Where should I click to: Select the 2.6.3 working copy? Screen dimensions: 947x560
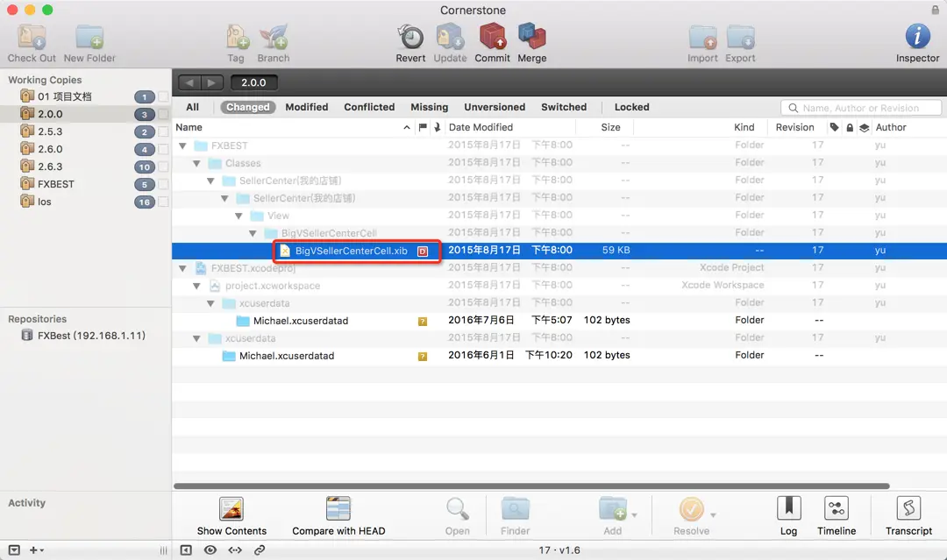click(86, 167)
